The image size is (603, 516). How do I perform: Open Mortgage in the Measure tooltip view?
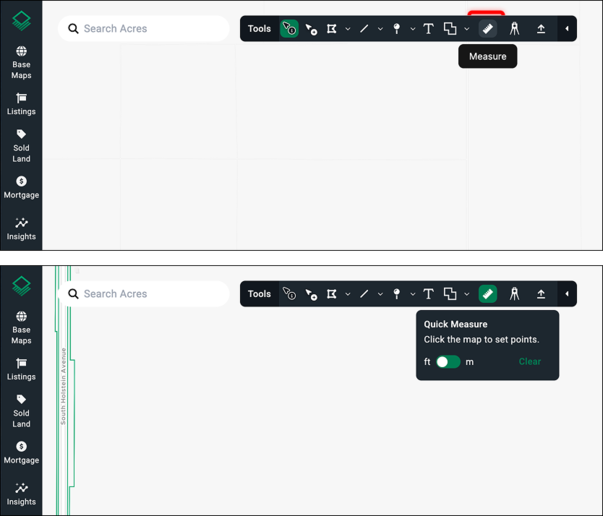(21, 188)
